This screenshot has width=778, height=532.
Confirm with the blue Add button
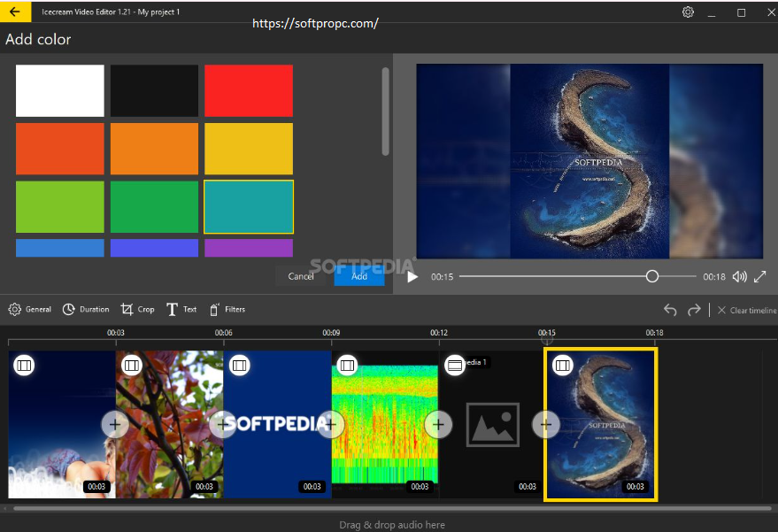tap(359, 276)
